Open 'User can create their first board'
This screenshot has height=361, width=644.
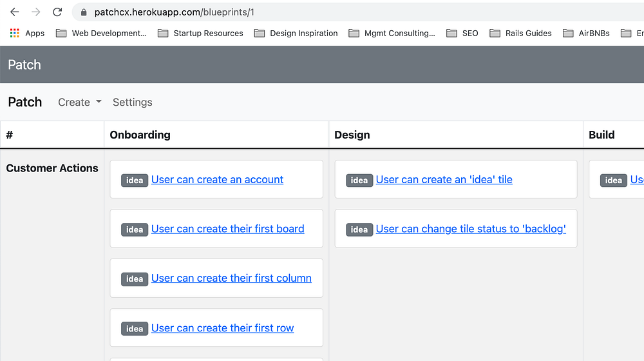click(x=227, y=229)
